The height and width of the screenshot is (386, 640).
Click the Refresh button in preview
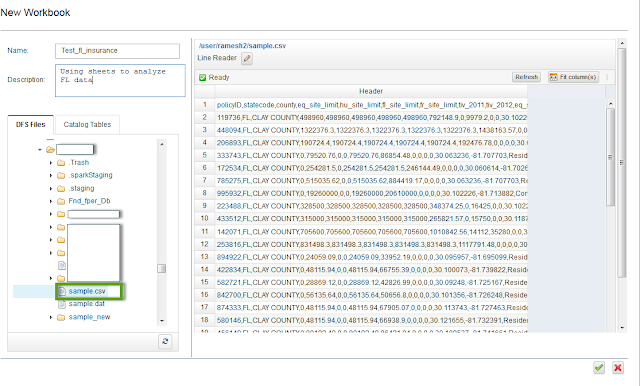pyautogui.click(x=526, y=77)
